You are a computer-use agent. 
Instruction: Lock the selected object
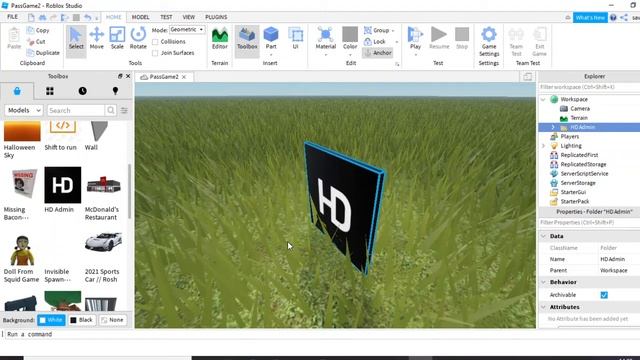point(375,42)
